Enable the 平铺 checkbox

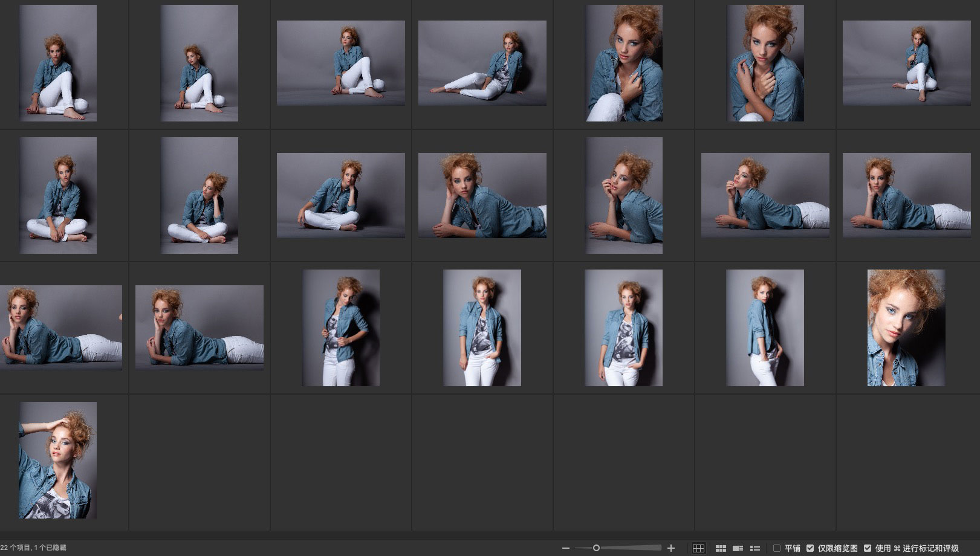click(777, 548)
